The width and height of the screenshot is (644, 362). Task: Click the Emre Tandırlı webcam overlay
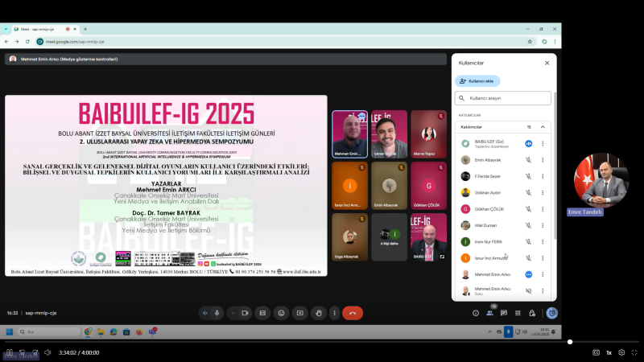(601, 180)
